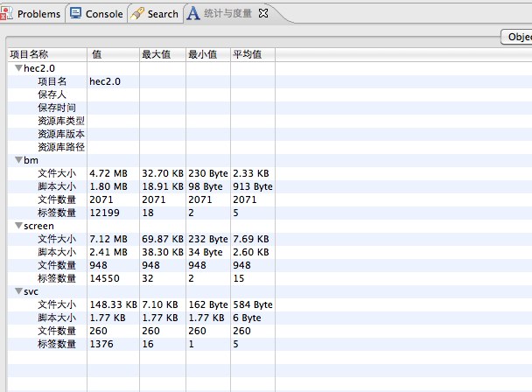Click the 平均值 column header
Screen dimensions: 532x392
click(246, 54)
